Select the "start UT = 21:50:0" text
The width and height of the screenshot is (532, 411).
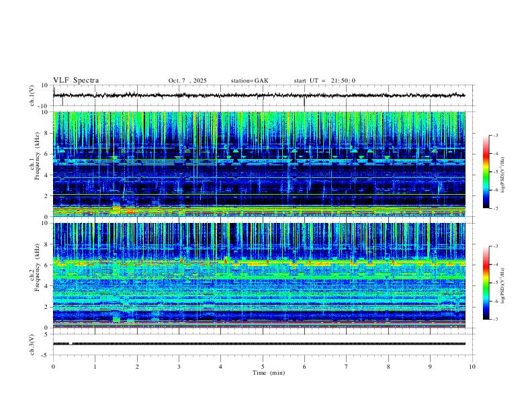pos(324,81)
